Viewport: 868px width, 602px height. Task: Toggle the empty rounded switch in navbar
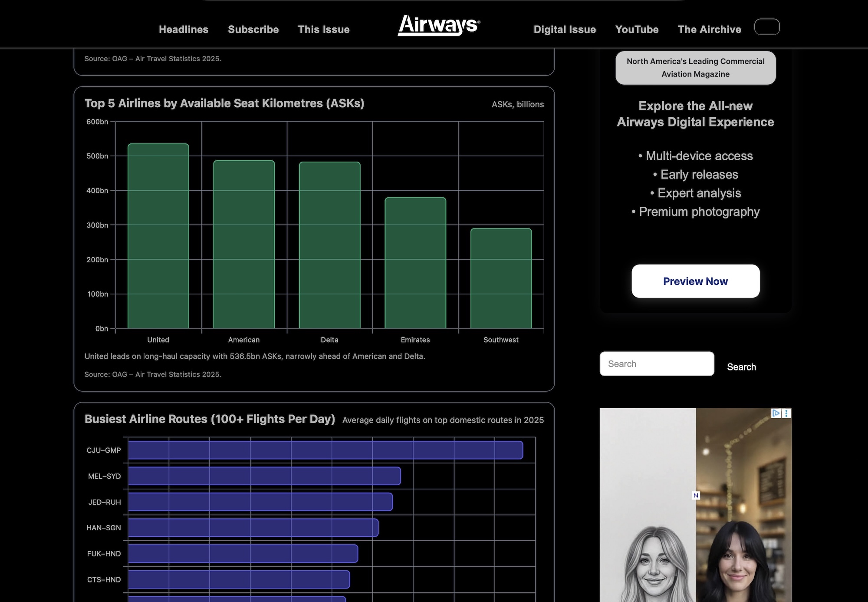pos(767,27)
